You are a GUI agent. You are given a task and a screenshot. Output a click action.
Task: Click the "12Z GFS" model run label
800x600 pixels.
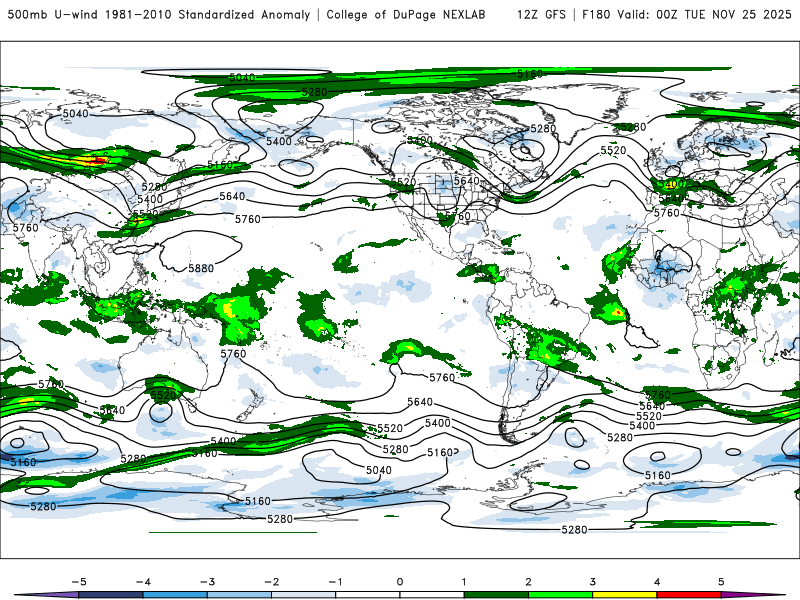click(541, 14)
